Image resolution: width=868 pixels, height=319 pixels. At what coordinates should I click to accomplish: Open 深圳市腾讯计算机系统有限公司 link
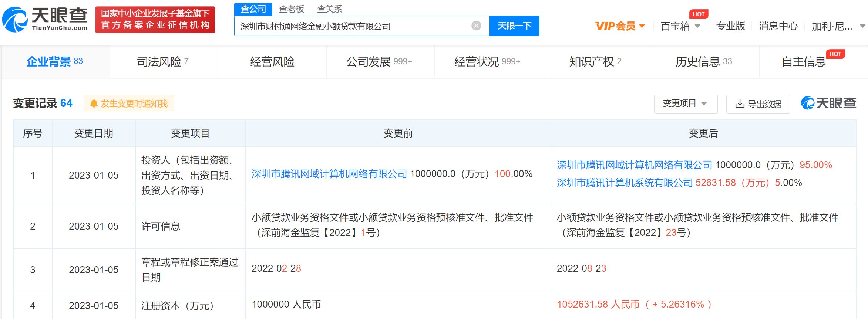pyautogui.click(x=625, y=183)
